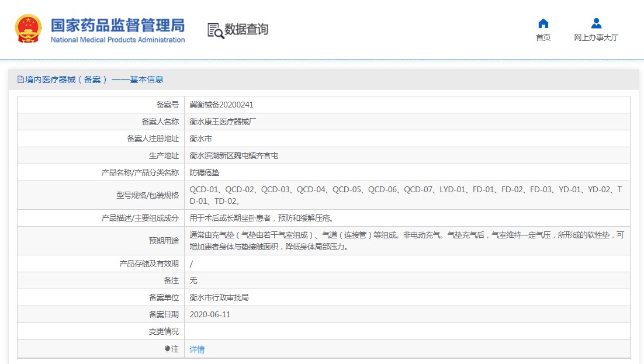Click the 产品存储及有效期 label
The image size is (644, 364).
click(x=149, y=264)
